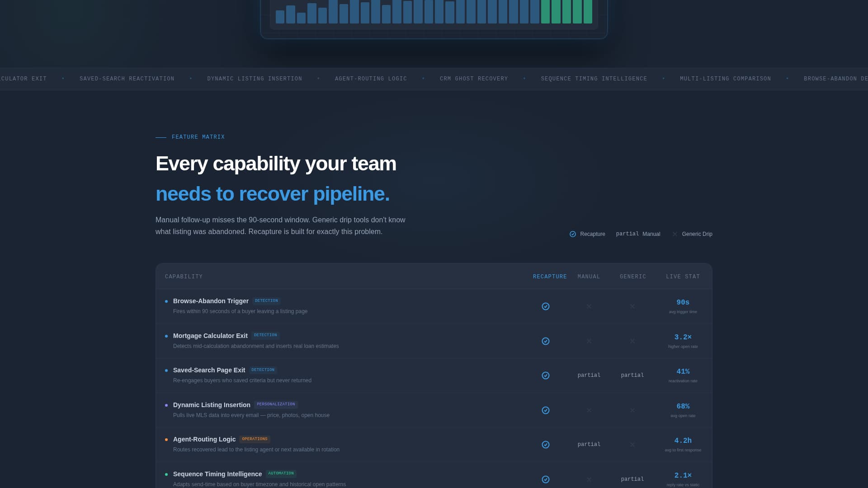The width and height of the screenshot is (868, 488).
Task: Click the FEATURE MATRIX section label
Action: tap(198, 137)
